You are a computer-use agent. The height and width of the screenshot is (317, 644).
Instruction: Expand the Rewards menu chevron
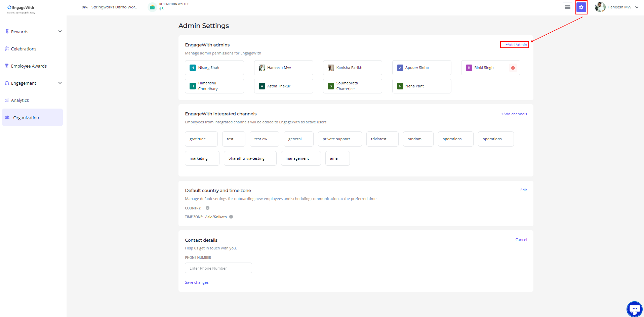click(x=60, y=31)
